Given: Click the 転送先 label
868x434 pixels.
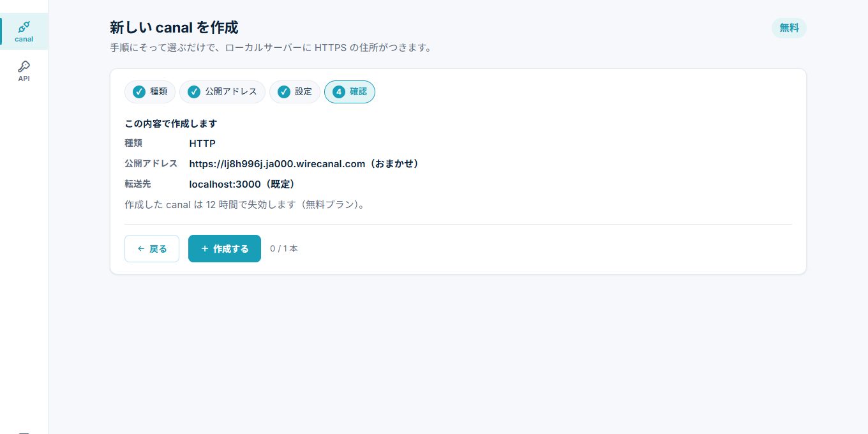Looking at the screenshot, I should 138,184.
